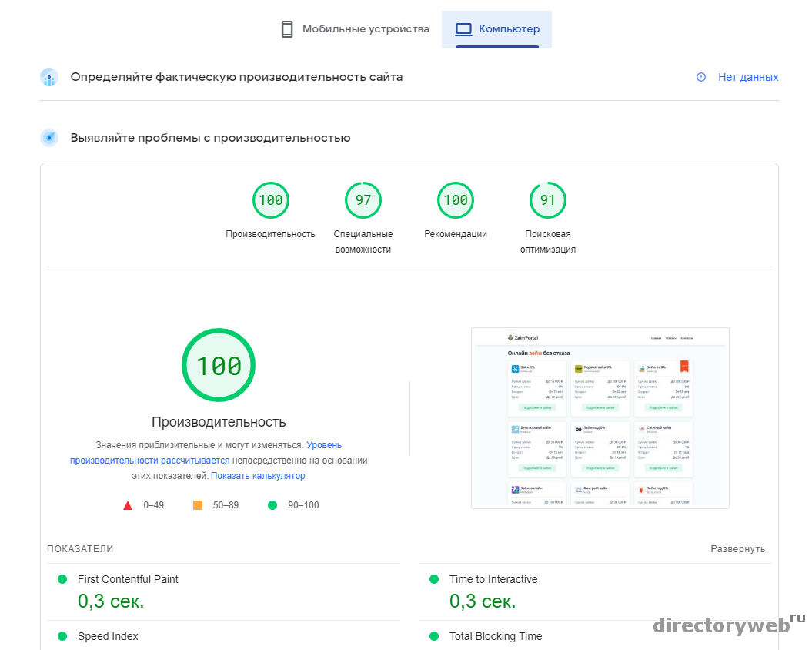Expand metrics with the Развернуть button
This screenshot has width=812, height=650.
737,549
